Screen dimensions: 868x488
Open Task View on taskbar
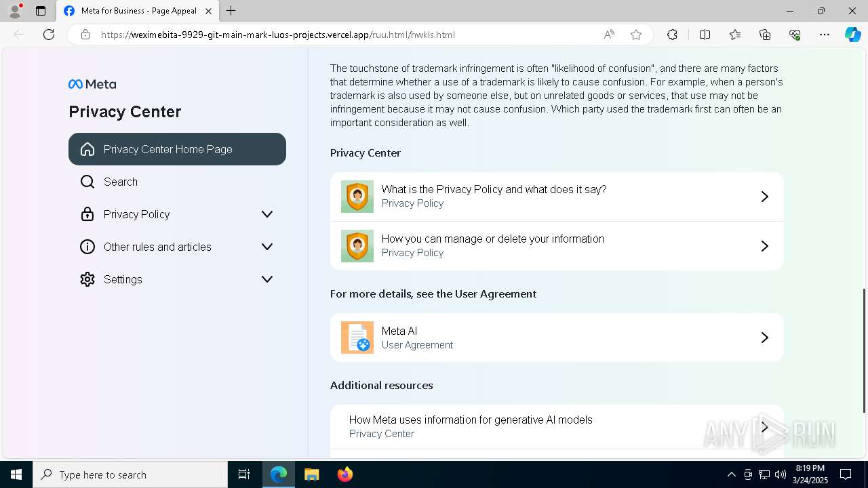click(x=244, y=474)
